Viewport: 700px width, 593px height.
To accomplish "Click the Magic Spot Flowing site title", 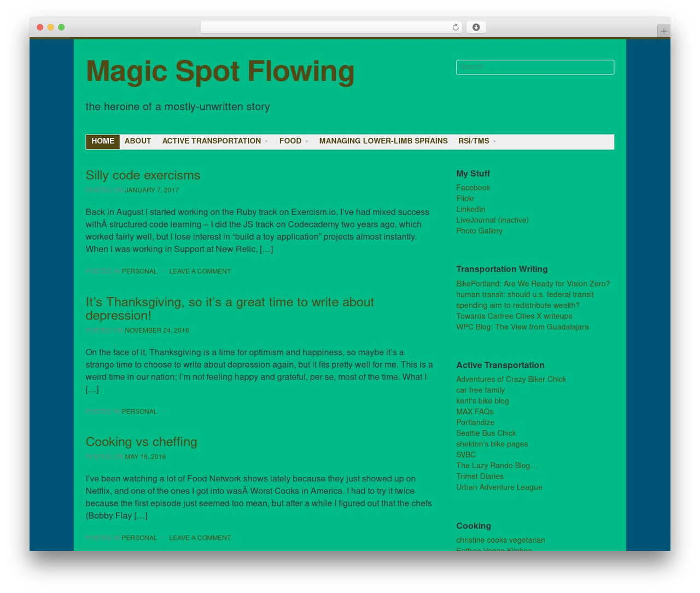I will pos(220,71).
